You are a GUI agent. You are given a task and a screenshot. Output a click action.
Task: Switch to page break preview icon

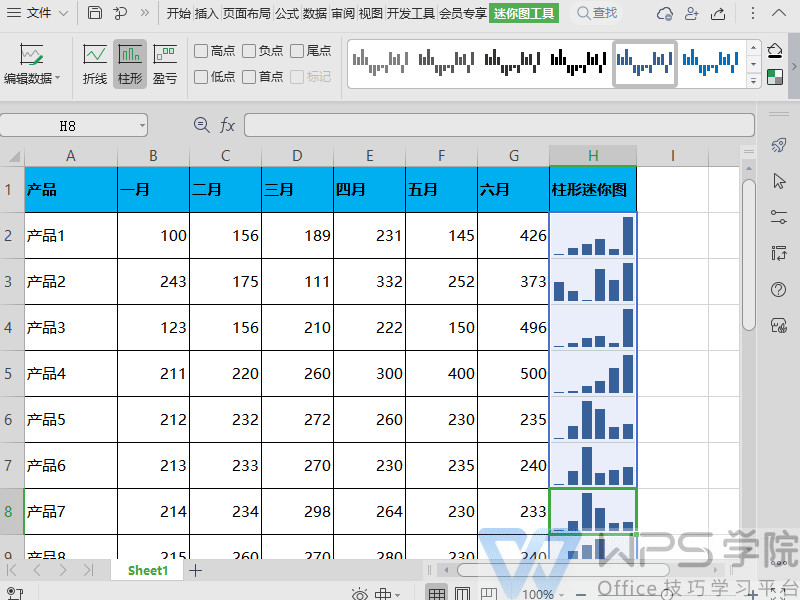pyautogui.click(x=488, y=593)
